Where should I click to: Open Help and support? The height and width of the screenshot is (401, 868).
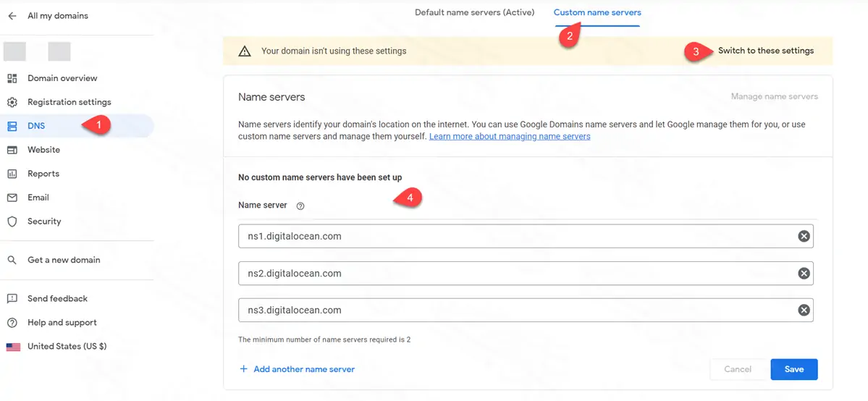pyautogui.click(x=62, y=323)
